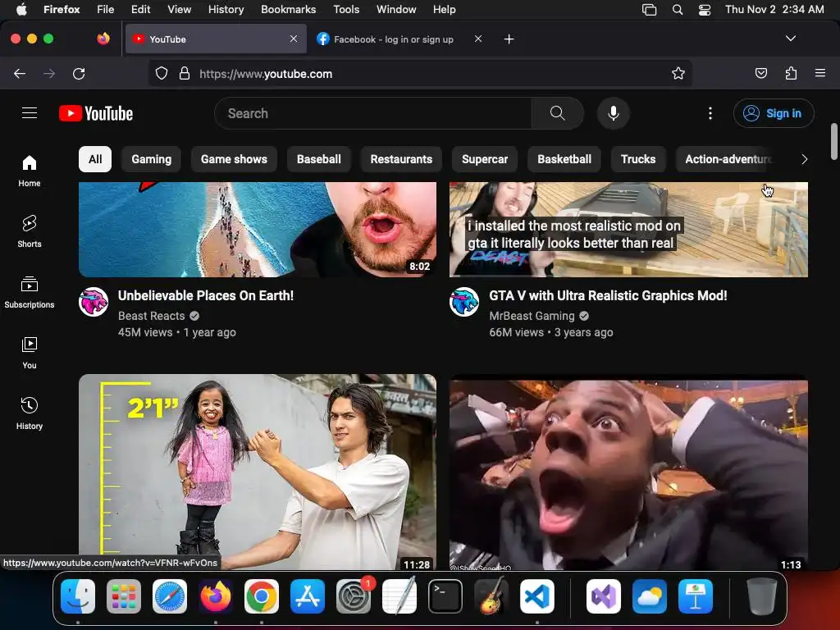840x630 pixels.
Task: Click the Sign in button
Action: tap(774, 113)
